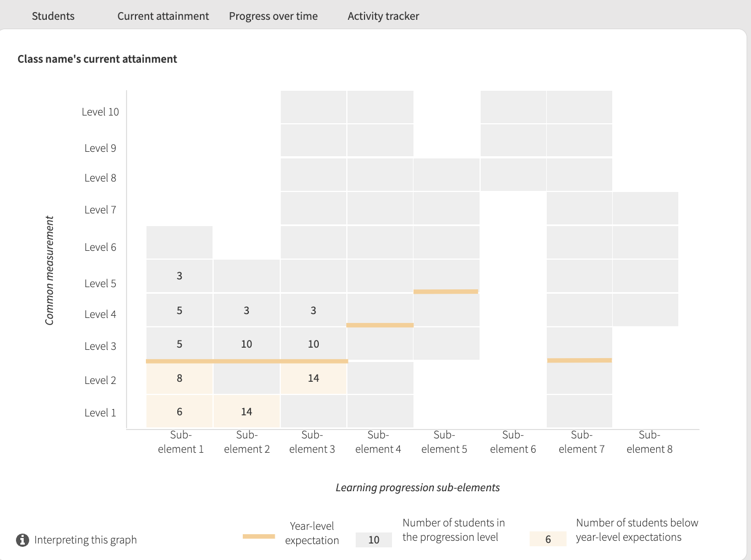
Task: Click the cream legend swatch showing 6
Action: pyautogui.click(x=548, y=540)
